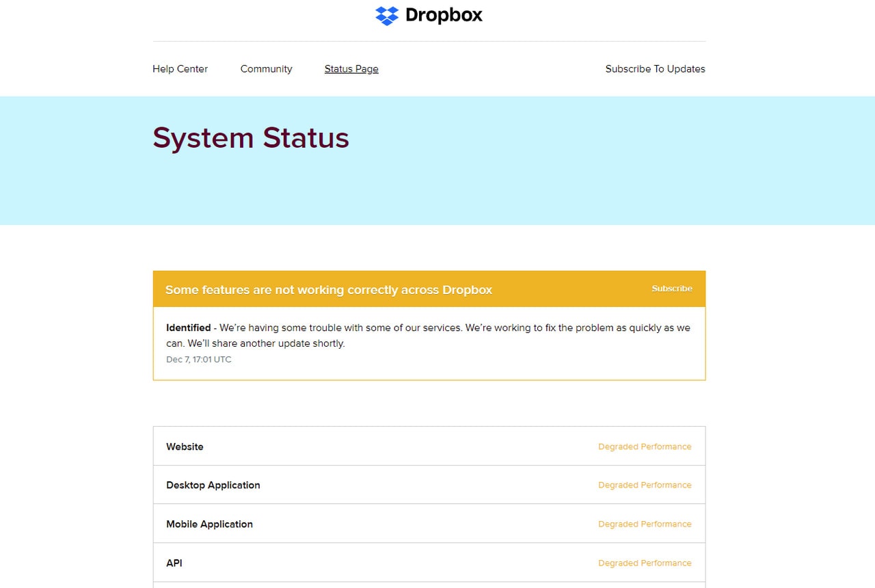Select the API component row

tap(429, 563)
